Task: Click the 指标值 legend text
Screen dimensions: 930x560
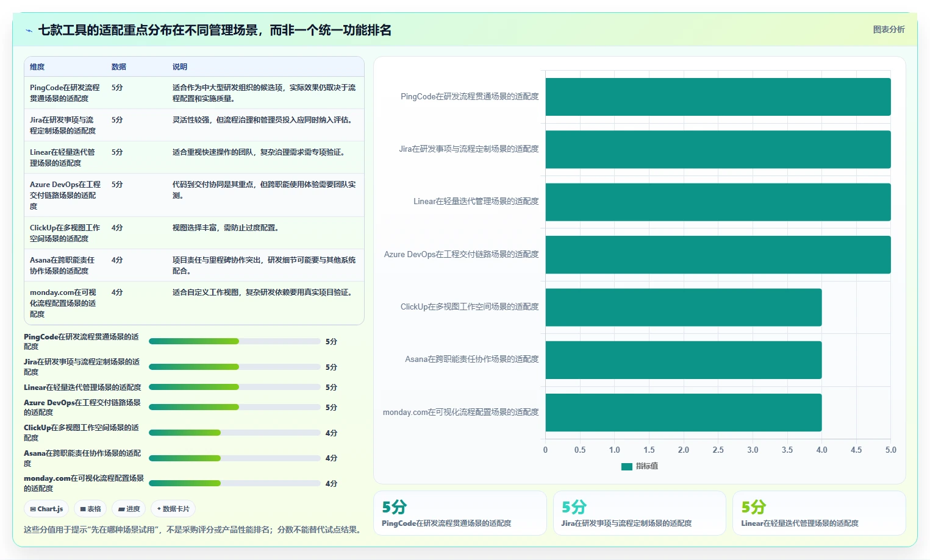Action: click(x=647, y=466)
